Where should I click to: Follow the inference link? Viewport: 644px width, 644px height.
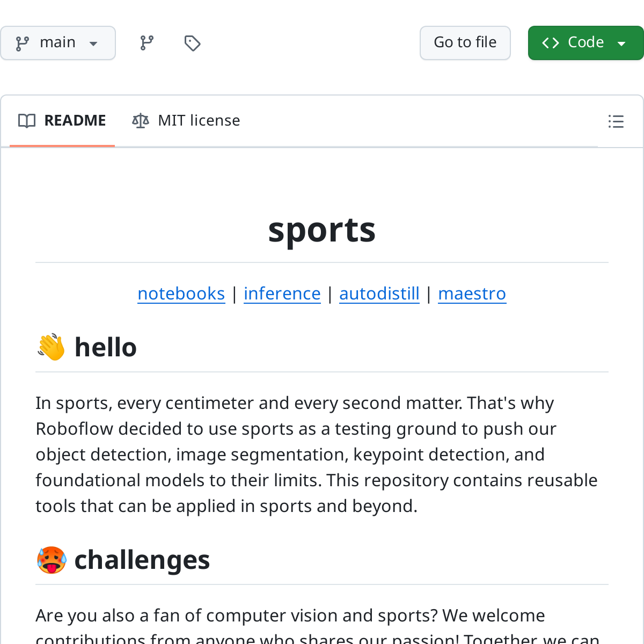point(282,294)
